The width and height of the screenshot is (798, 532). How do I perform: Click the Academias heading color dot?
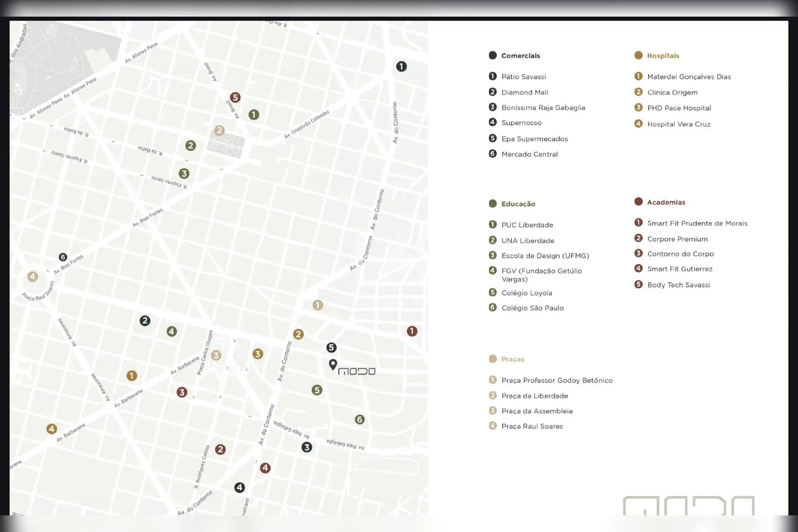(638, 202)
